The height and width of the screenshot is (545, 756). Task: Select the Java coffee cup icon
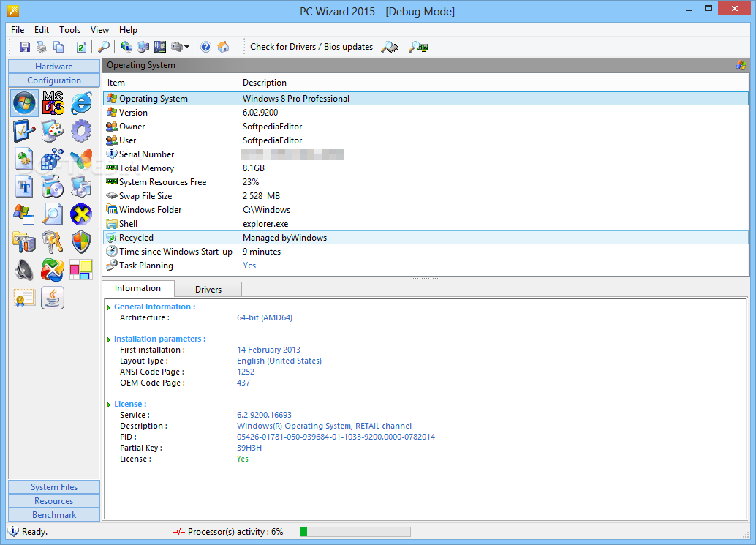53,298
